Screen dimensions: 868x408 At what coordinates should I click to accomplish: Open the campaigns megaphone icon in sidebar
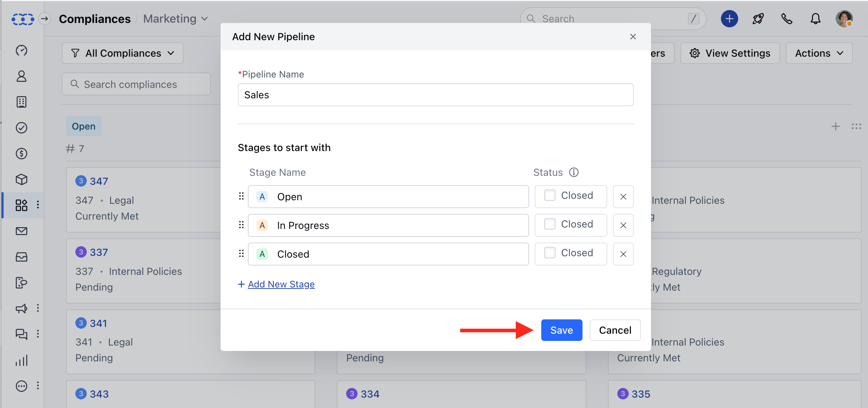22,309
